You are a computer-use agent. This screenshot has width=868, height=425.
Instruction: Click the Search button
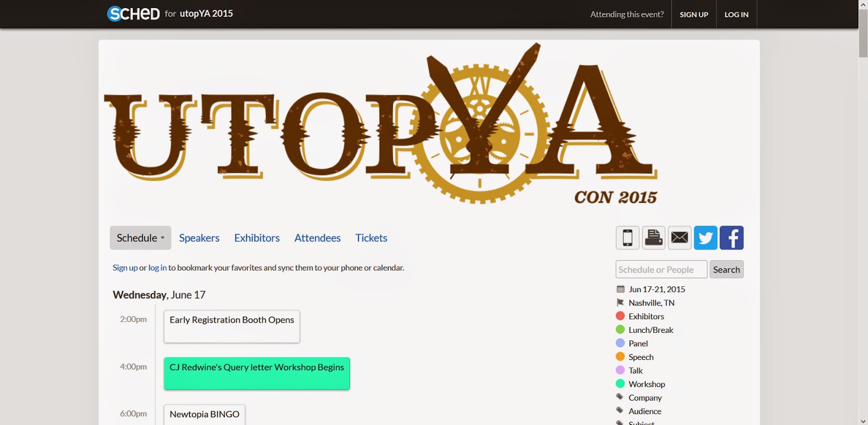[726, 269]
